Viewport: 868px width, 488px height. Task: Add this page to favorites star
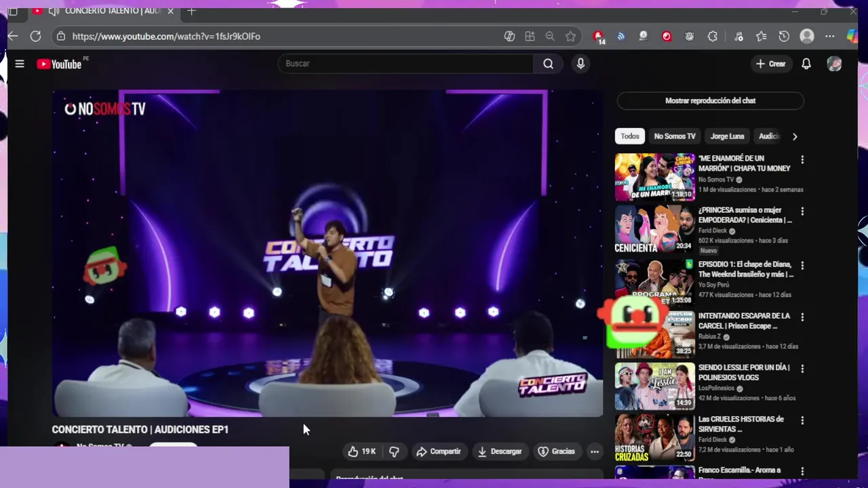tap(571, 37)
